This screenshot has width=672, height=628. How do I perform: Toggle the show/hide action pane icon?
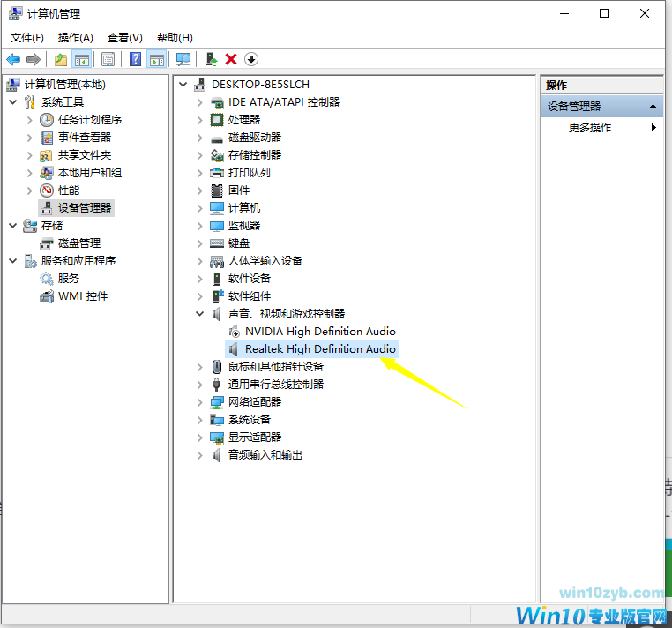(157, 59)
